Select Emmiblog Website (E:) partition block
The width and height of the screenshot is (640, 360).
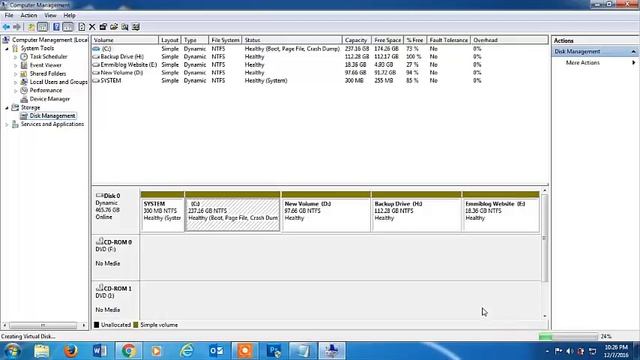pyautogui.click(x=501, y=212)
